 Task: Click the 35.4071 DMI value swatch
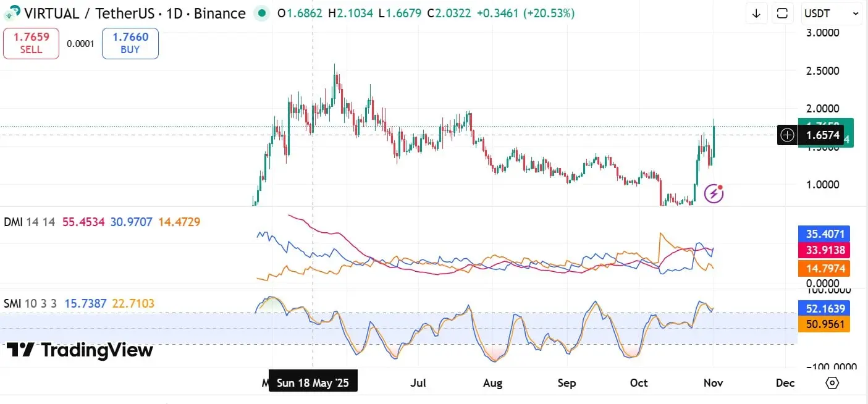coord(824,234)
